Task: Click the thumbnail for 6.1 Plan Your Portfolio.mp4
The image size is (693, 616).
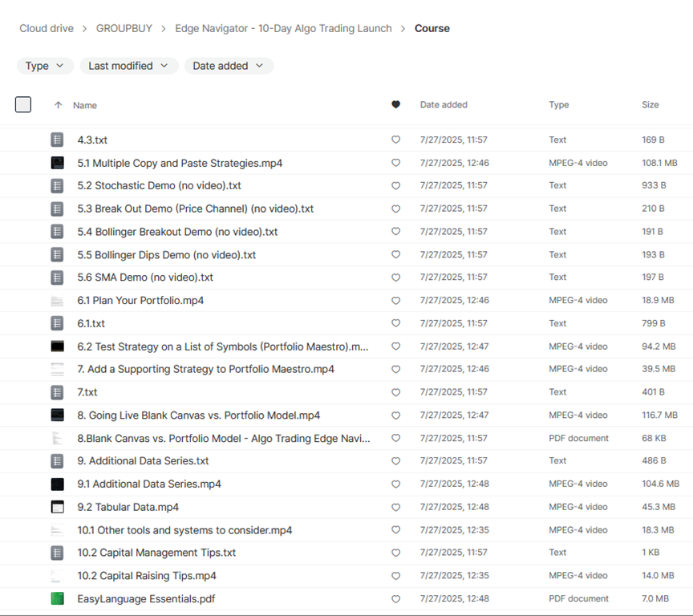Action: coord(57,301)
